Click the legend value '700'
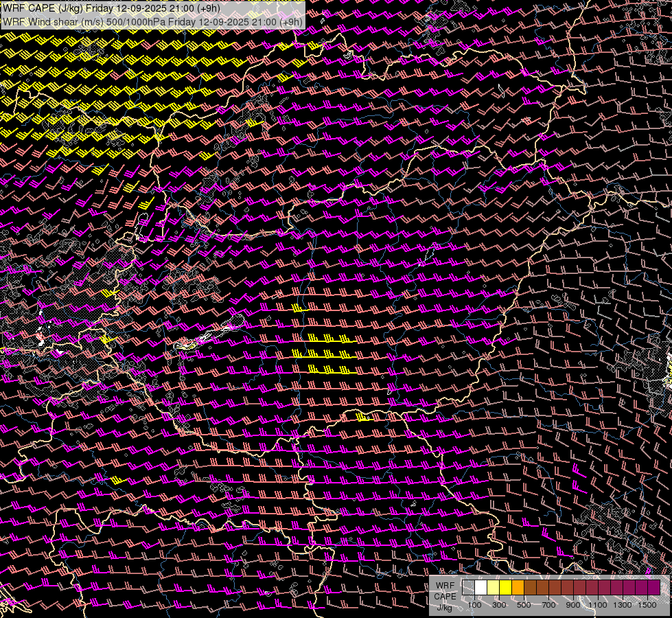672x618 pixels. (548, 605)
